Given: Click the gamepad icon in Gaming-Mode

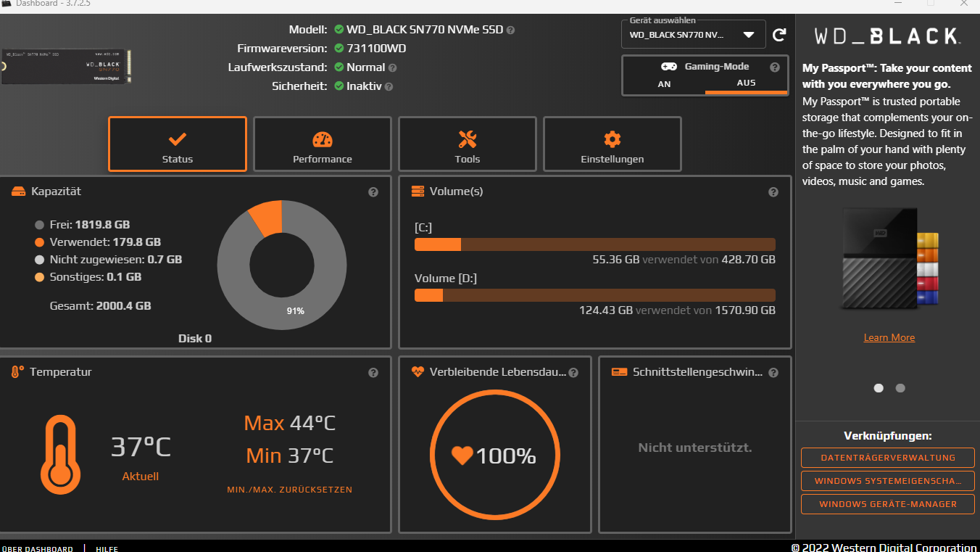Looking at the screenshot, I should pyautogui.click(x=668, y=66).
